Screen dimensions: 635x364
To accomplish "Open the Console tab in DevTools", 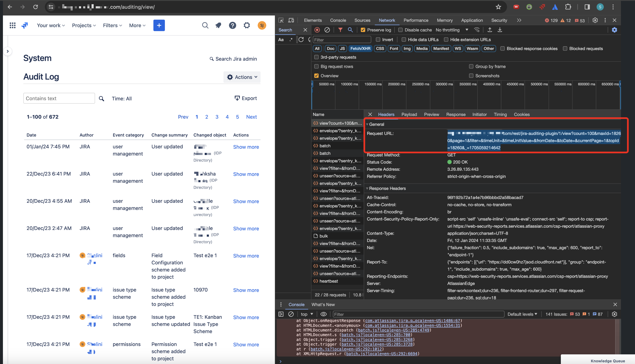I will [338, 20].
